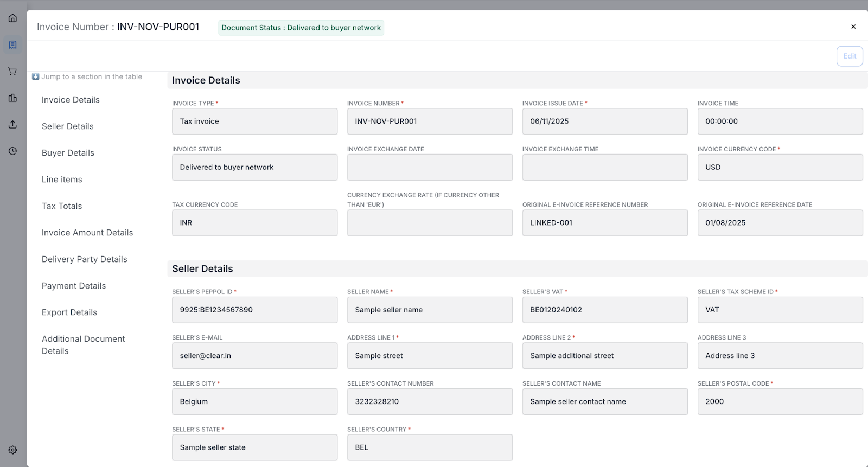Click the upload icon in sidebar
The height and width of the screenshot is (467, 868).
(12, 124)
